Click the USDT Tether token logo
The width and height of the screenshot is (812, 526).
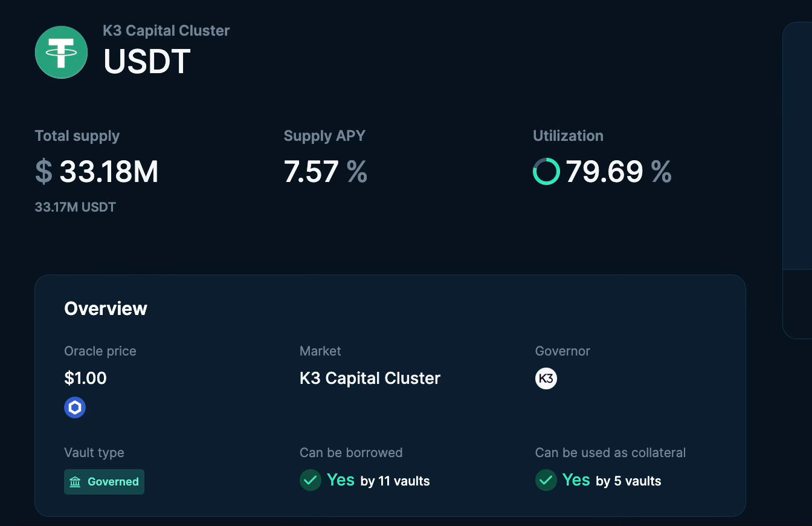pyautogui.click(x=61, y=52)
